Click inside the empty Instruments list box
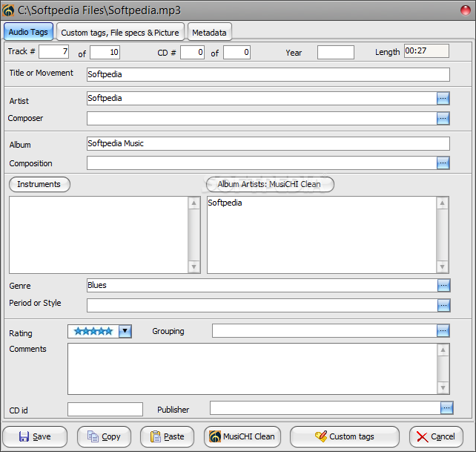476x452 pixels. [99, 235]
